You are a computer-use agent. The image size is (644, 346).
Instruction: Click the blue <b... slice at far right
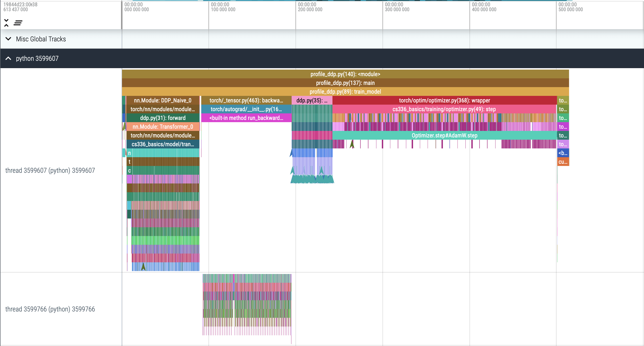(563, 153)
